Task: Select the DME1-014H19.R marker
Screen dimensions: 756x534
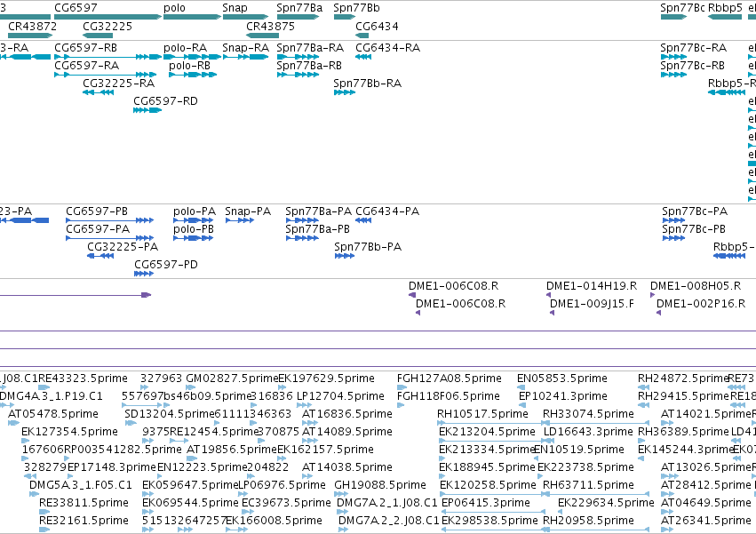Action: coord(549,295)
